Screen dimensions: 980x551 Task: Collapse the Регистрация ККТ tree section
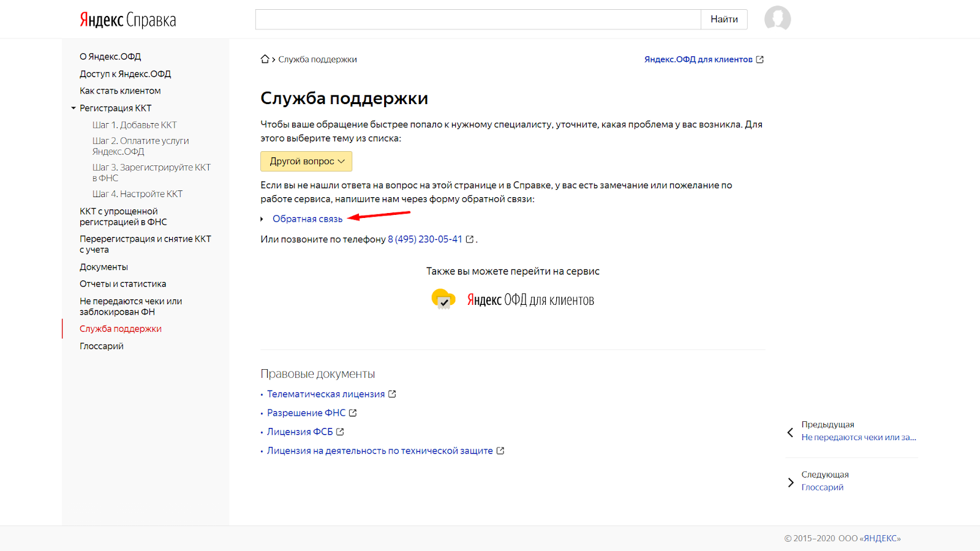point(73,108)
